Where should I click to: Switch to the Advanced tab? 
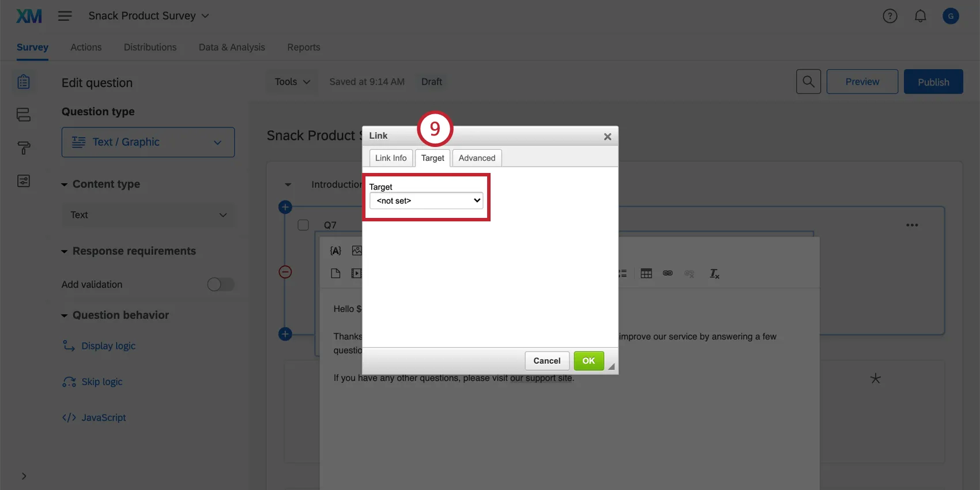(477, 158)
